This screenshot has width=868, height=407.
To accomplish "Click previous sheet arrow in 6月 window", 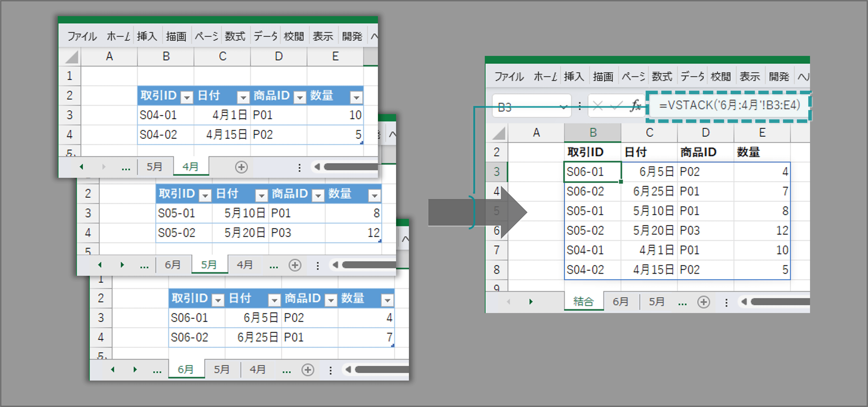I will click(112, 369).
